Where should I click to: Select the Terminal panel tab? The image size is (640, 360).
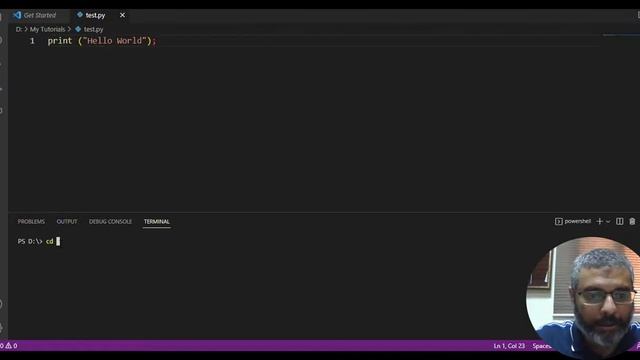pyautogui.click(x=157, y=222)
